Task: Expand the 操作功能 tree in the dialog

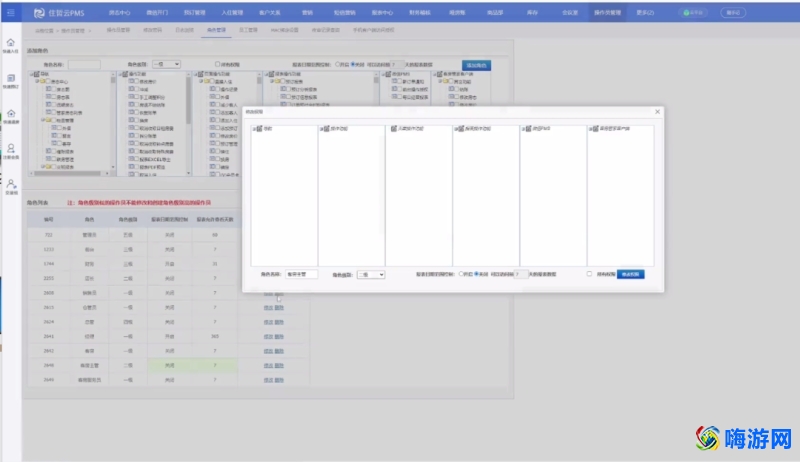Action: pos(321,129)
